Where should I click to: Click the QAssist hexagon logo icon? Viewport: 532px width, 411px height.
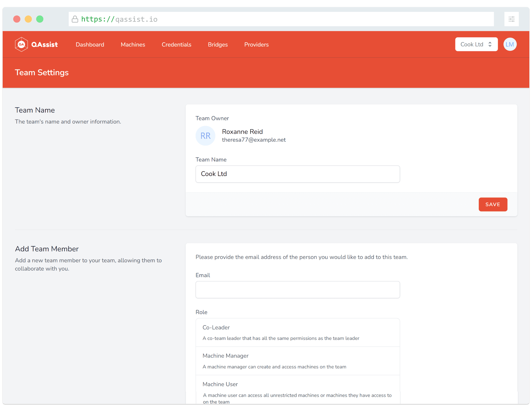[x=22, y=44]
